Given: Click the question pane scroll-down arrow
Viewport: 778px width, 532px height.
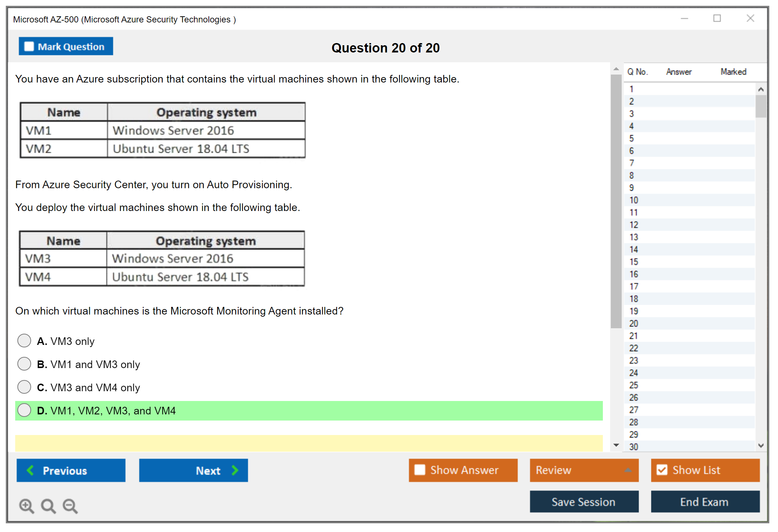Looking at the screenshot, I should click(x=616, y=445).
